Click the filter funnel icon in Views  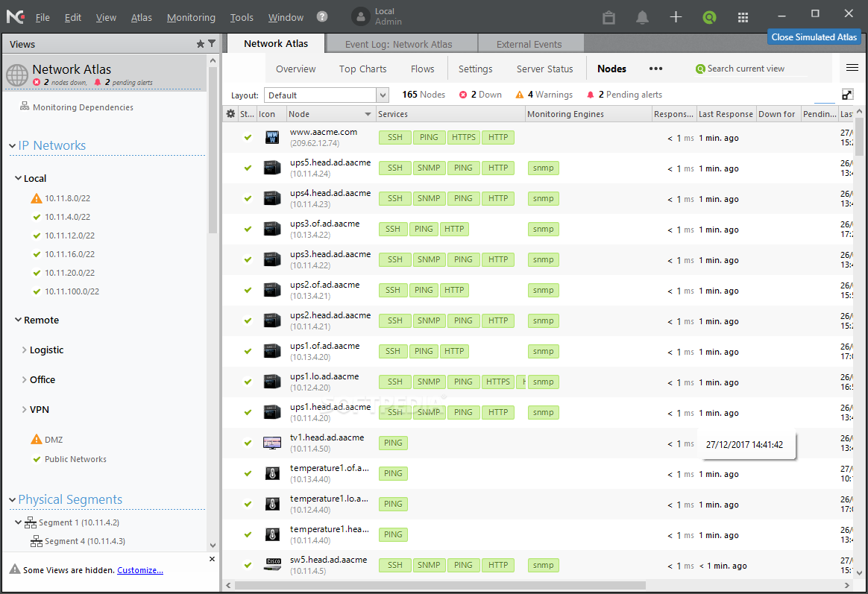coord(212,44)
